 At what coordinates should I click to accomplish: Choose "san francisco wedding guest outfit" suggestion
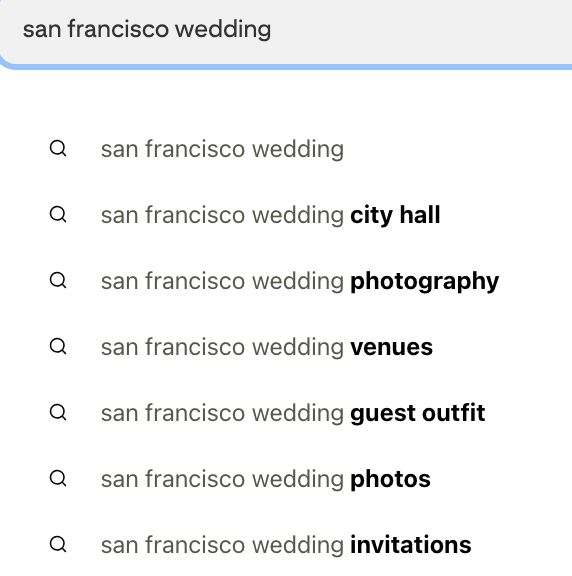pyautogui.click(x=286, y=413)
